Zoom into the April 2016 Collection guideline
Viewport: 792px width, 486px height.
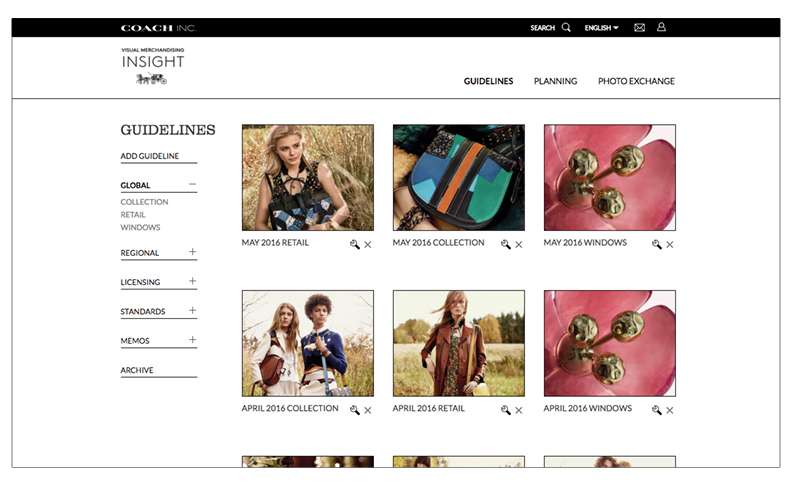pos(355,410)
